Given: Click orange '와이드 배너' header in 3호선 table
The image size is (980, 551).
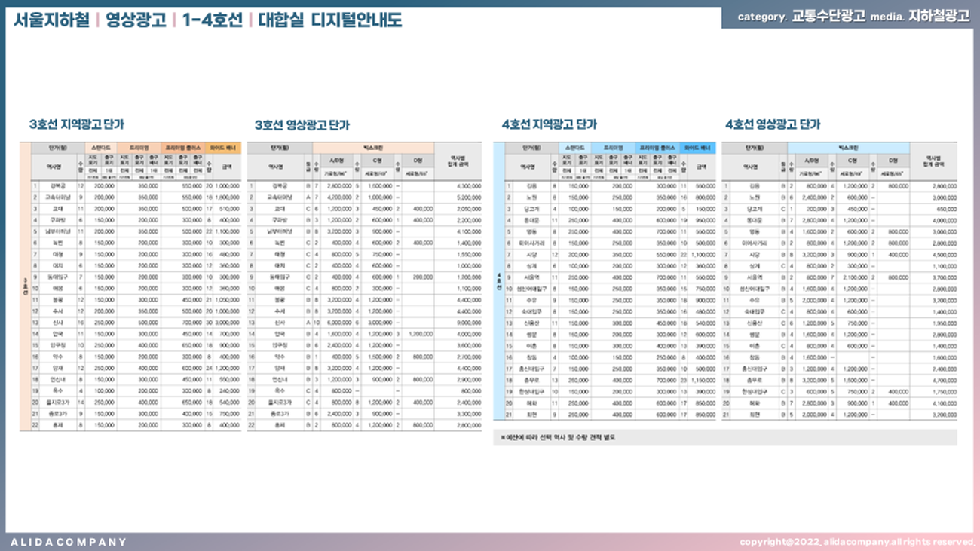Looking at the screenshot, I should coord(222,148).
